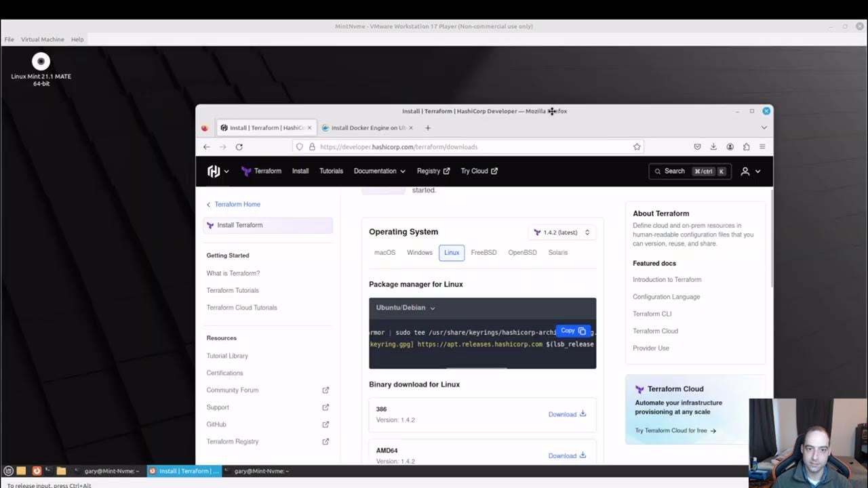This screenshot has height=488, width=868.
Task: Click the code block horizontal scrollbar
Action: pos(476,367)
